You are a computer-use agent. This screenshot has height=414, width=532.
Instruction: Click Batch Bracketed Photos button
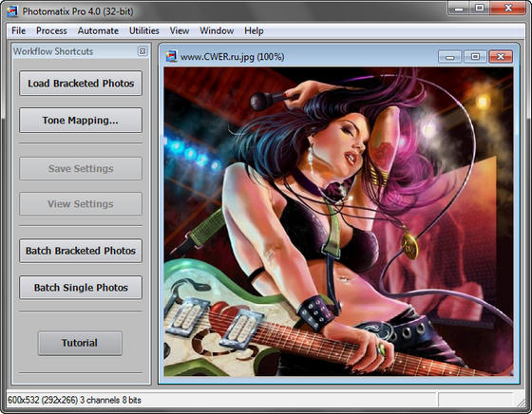pos(81,251)
